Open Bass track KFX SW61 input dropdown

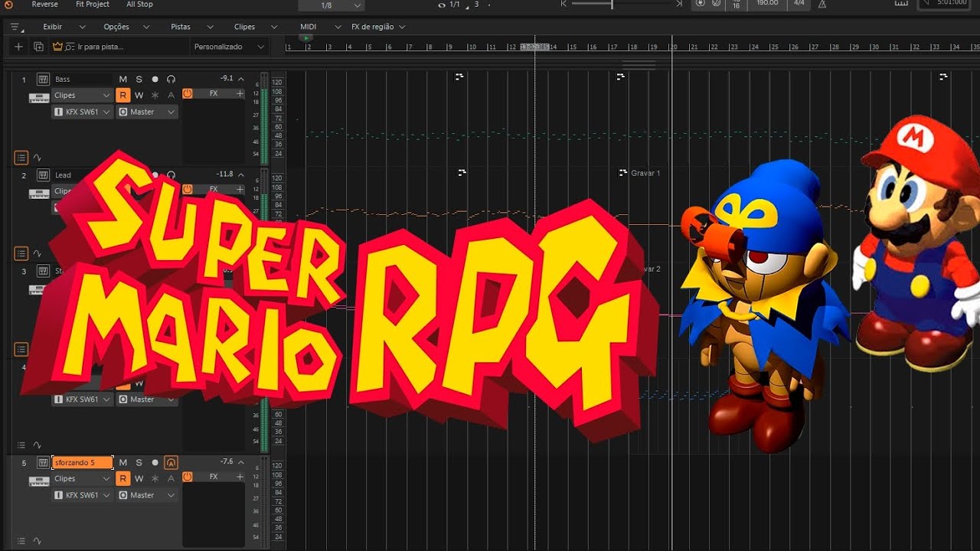[83, 112]
